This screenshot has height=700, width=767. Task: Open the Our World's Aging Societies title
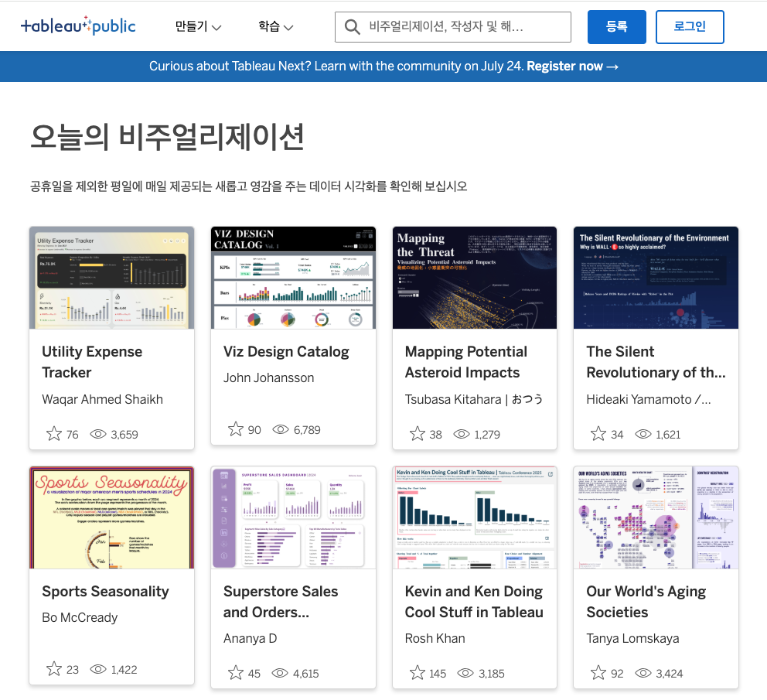point(646,601)
